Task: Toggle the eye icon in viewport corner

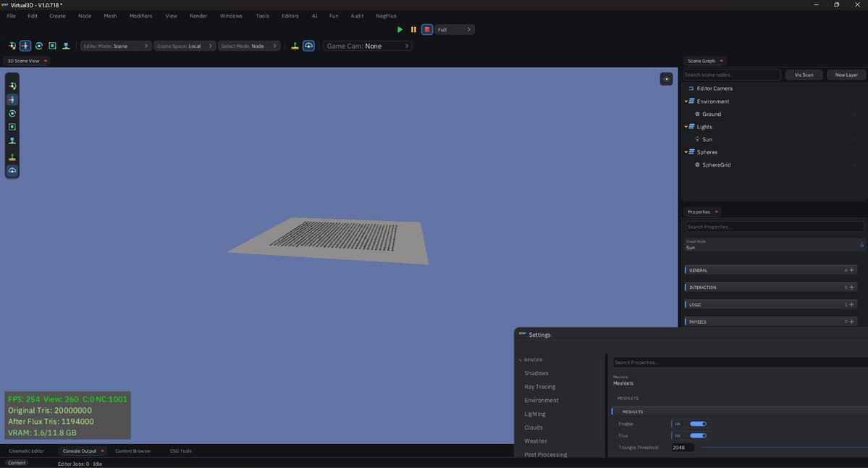Action: [667, 79]
